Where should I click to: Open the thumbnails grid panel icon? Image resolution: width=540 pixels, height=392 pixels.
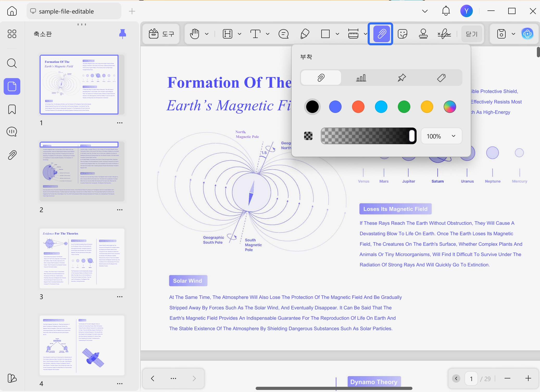tap(12, 34)
